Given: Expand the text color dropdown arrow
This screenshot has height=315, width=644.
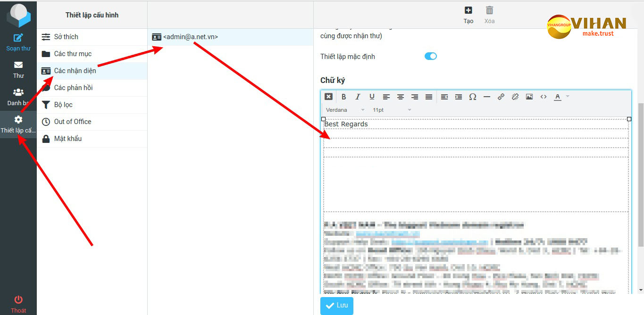Looking at the screenshot, I should point(568,97).
